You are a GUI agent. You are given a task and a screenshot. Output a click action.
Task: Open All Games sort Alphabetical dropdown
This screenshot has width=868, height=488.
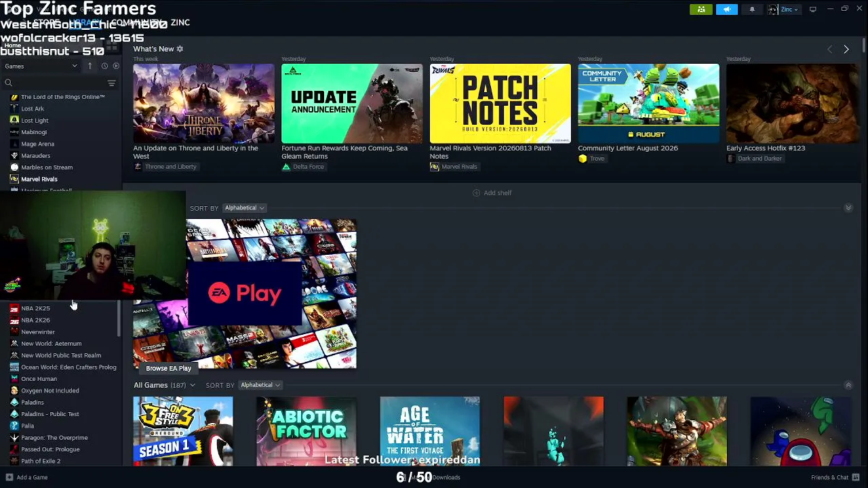pyautogui.click(x=261, y=385)
